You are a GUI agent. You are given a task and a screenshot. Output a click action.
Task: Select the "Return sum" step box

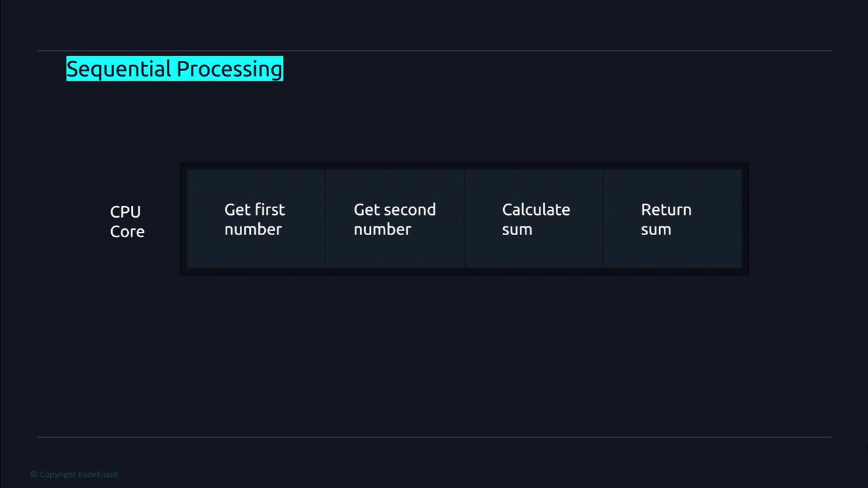pos(672,219)
